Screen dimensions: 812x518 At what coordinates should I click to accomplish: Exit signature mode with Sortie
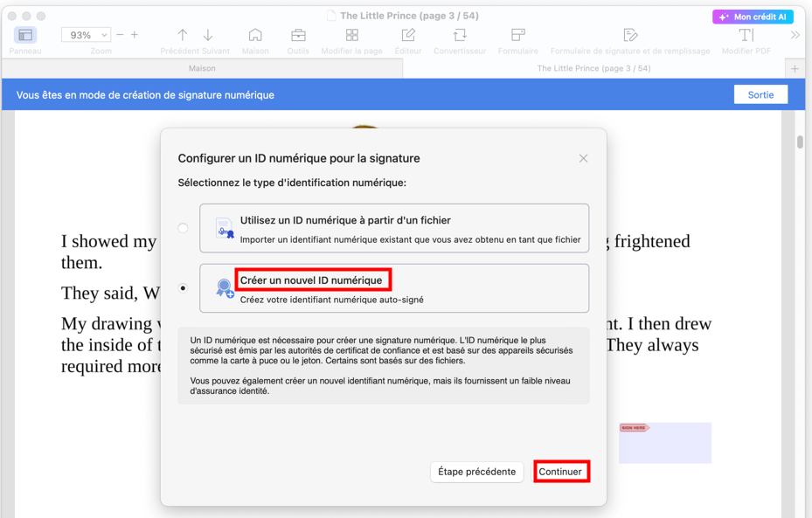[760, 94]
